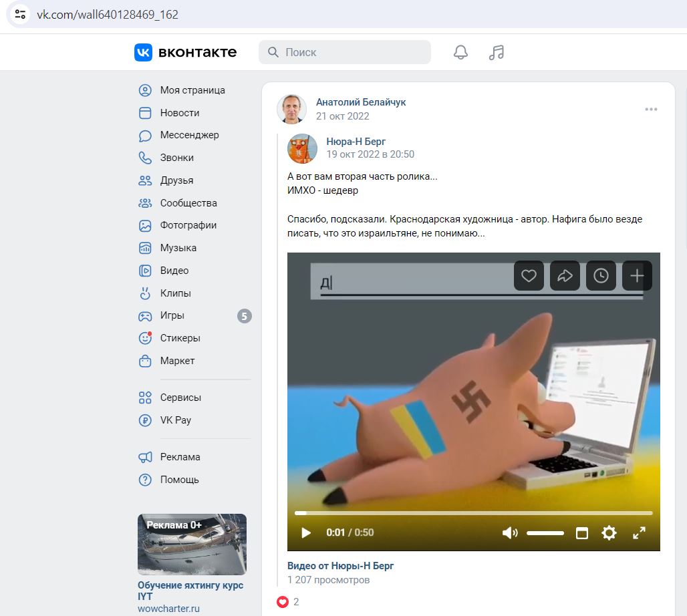Click the Звонки phone icon

coord(145,158)
